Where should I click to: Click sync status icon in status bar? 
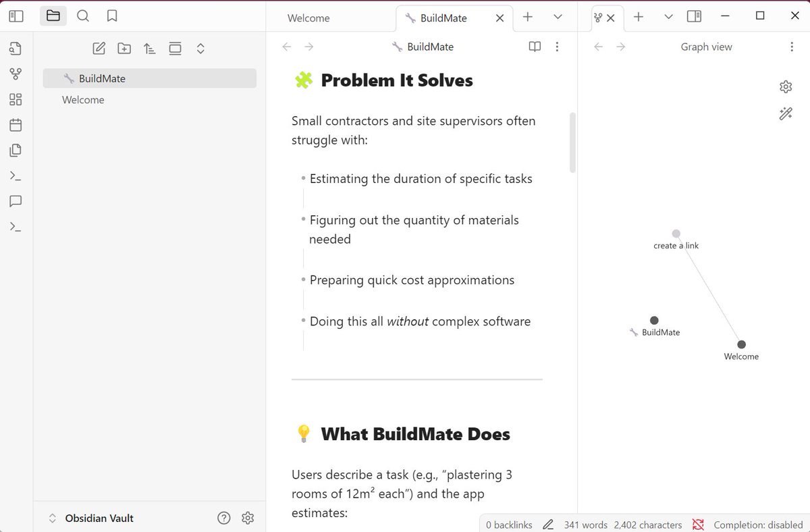click(698, 525)
